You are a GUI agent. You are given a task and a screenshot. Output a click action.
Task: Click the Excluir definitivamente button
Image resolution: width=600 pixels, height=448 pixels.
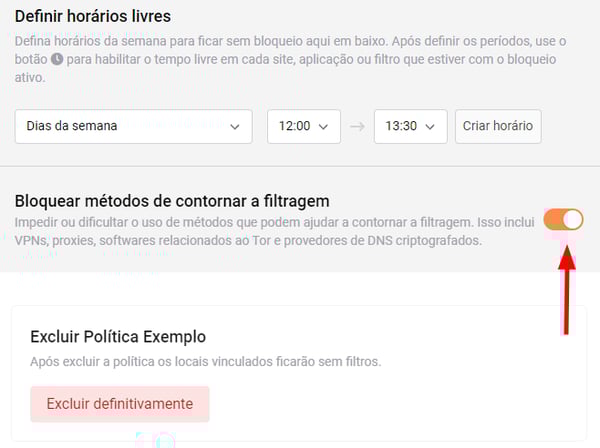coord(120,404)
